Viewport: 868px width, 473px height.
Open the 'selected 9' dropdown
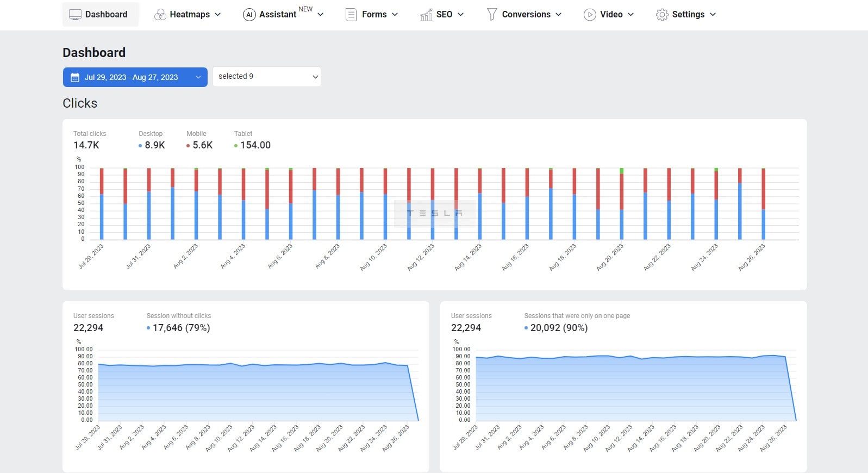coord(266,77)
